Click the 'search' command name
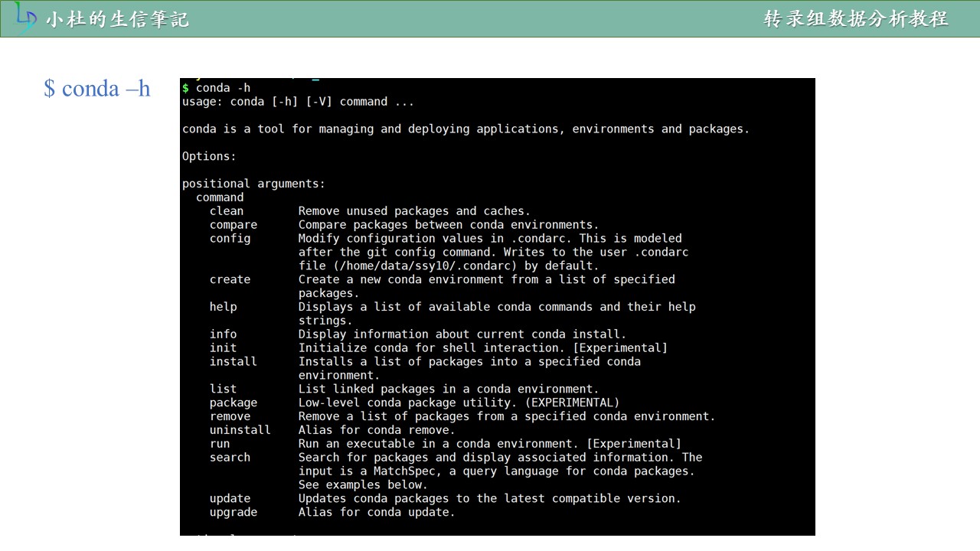This screenshot has height=551, width=980. tap(230, 458)
